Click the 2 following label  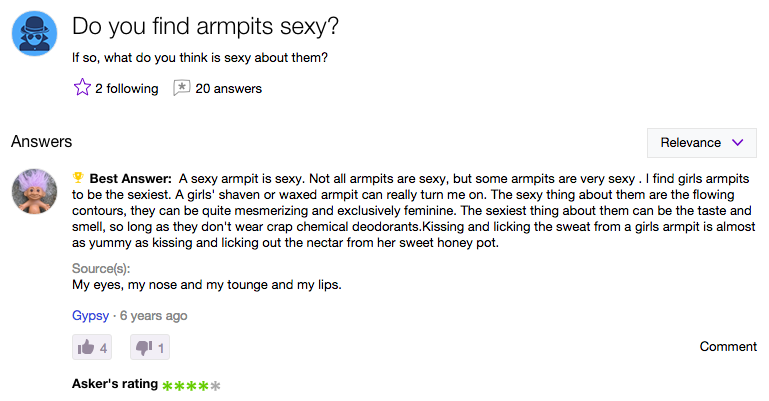(127, 89)
